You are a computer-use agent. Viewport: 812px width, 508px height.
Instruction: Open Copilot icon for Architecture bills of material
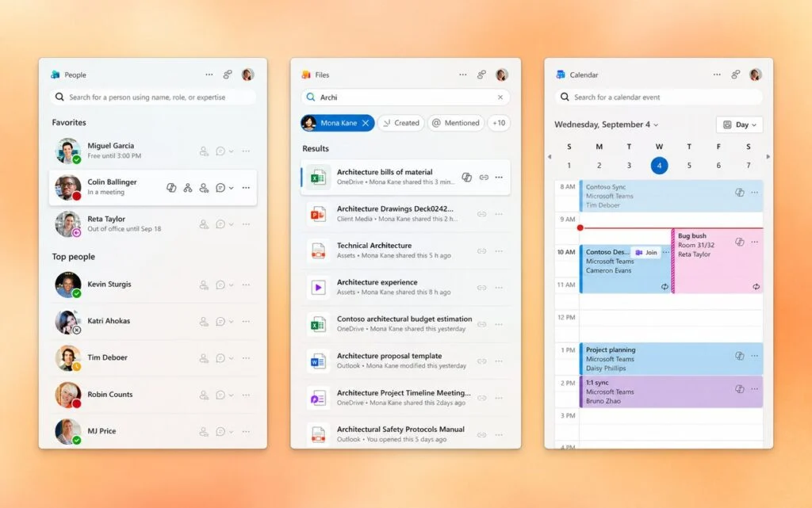pos(466,178)
